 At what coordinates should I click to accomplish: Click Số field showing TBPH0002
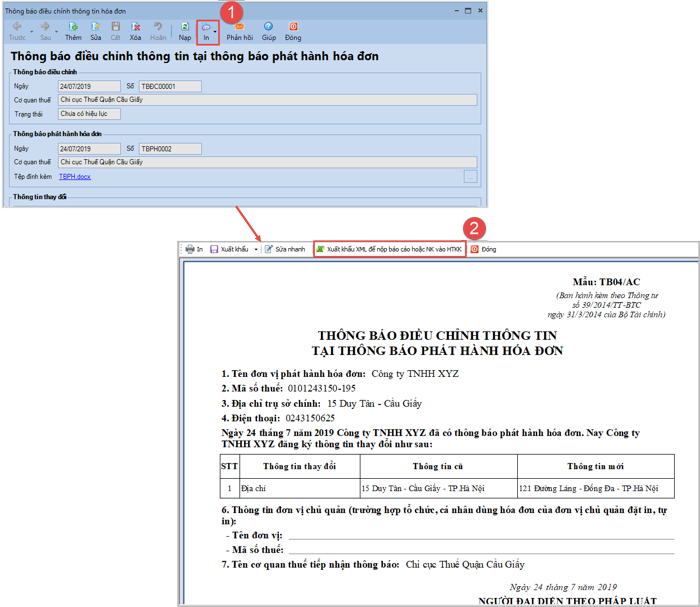[x=170, y=149]
